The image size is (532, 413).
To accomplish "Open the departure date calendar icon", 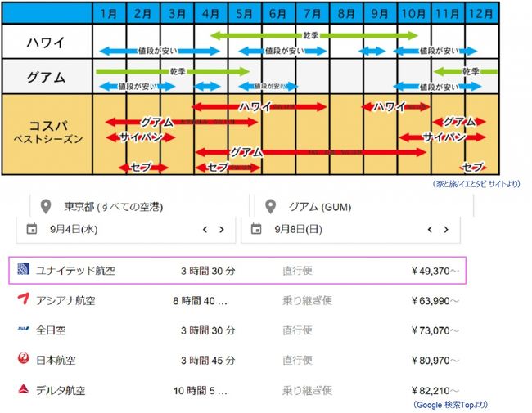I will 32,229.
